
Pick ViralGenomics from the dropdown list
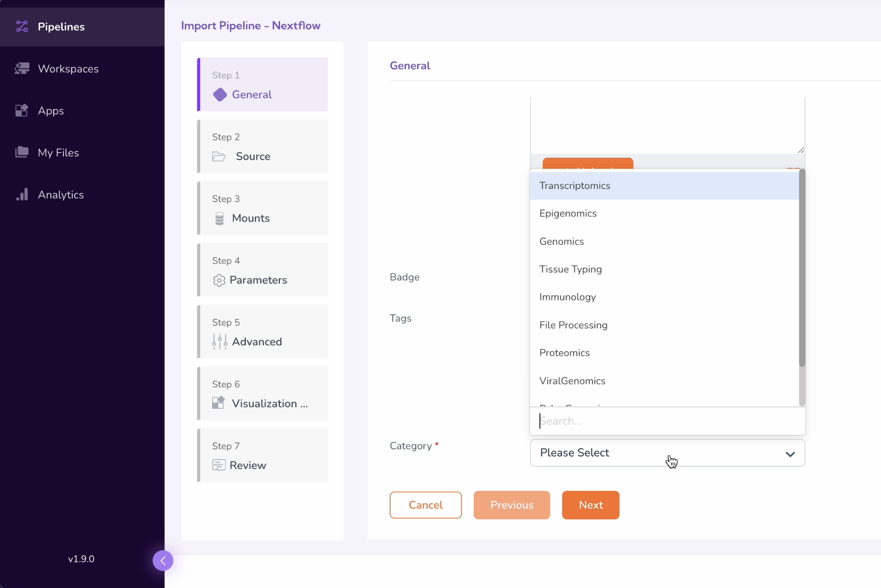(572, 381)
